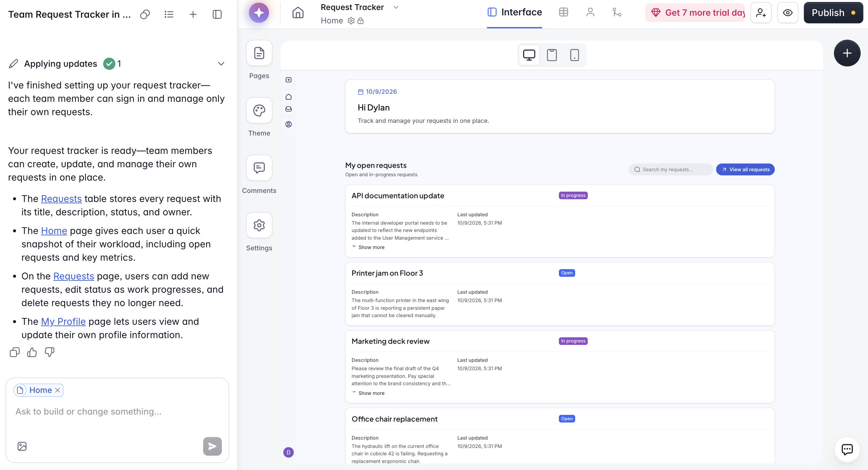Click the invite user icon button
This screenshot has height=470, width=868.
[x=761, y=13]
